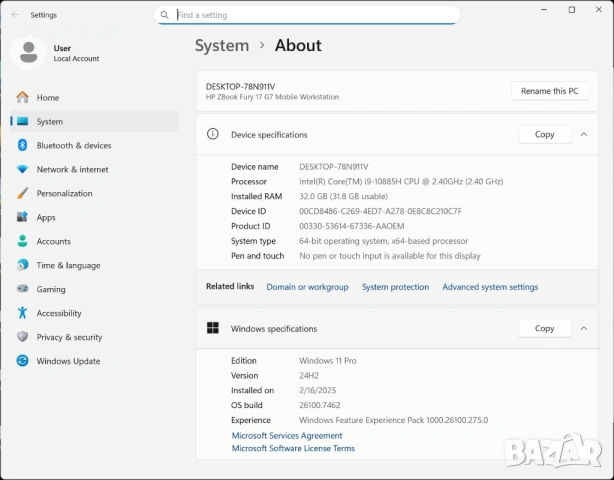Click the back arrow in Settings title bar
The image size is (614, 480).
pyautogui.click(x=15, y=15)
